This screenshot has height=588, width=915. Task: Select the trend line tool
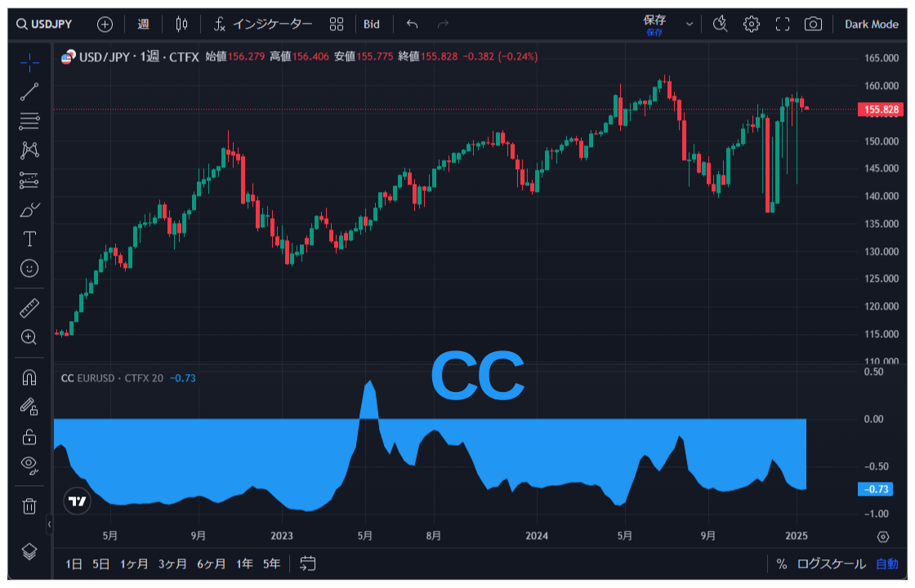[29, 91]
